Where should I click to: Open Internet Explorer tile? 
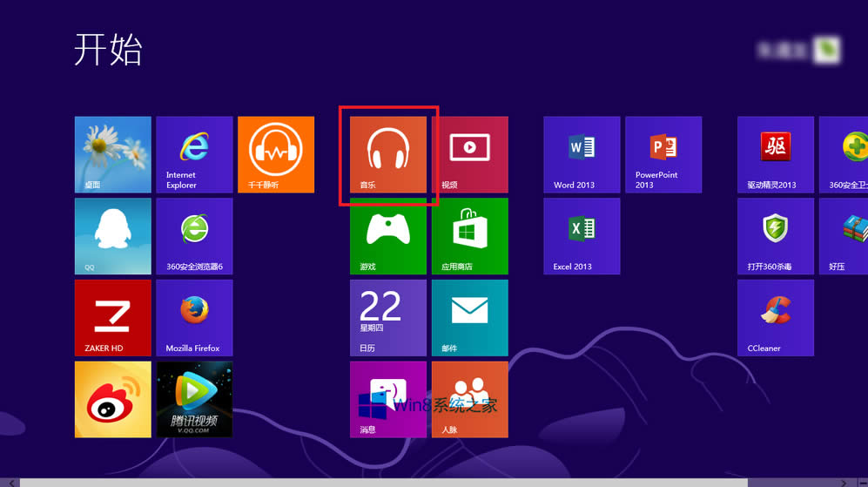pyautogui.click(x=194, y=154)
